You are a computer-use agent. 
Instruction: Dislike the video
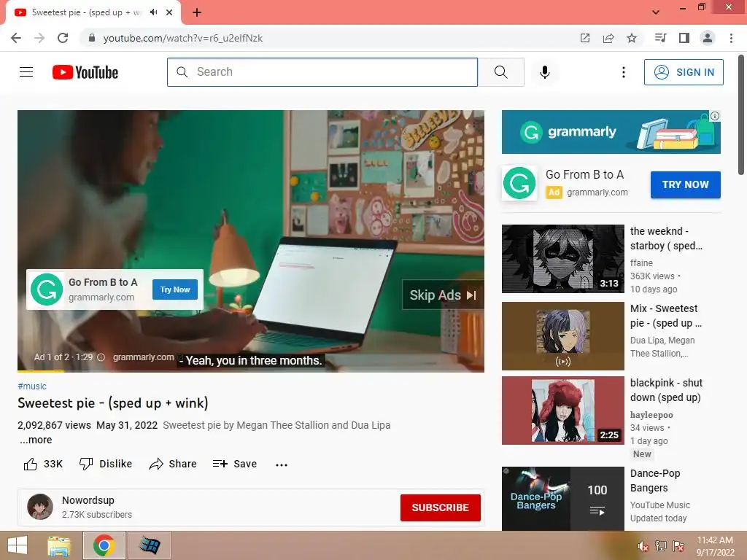click(106, 464)
